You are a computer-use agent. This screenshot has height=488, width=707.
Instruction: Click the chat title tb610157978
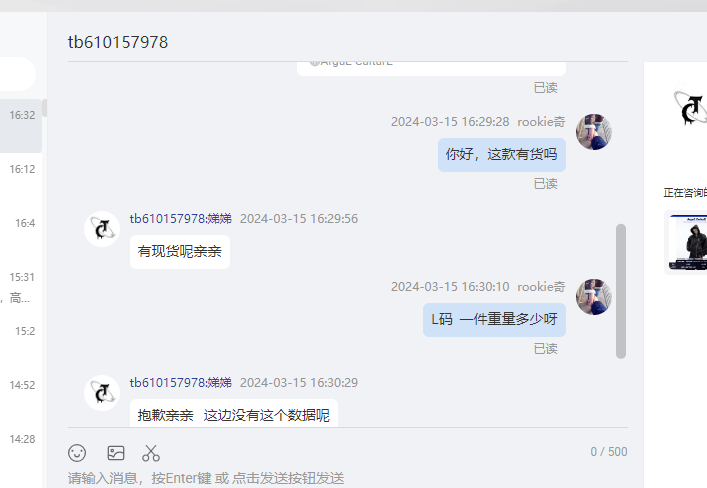pos(118,42)
